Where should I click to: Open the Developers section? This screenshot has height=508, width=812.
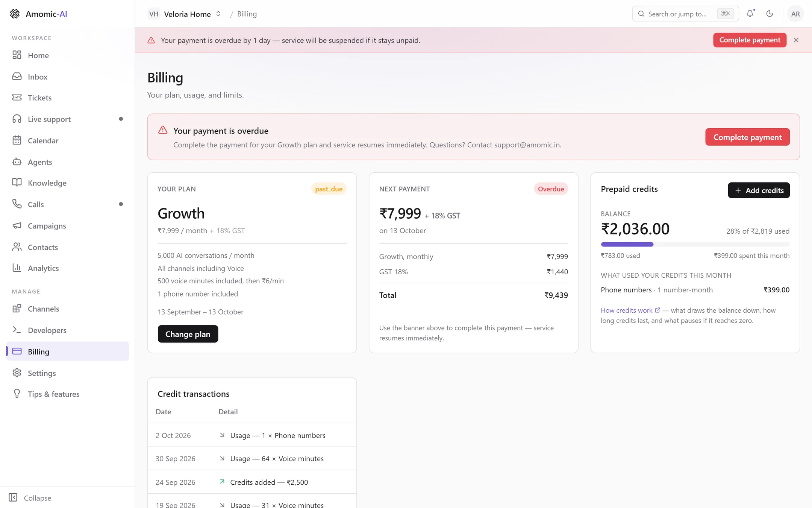[x=68, y=330]
